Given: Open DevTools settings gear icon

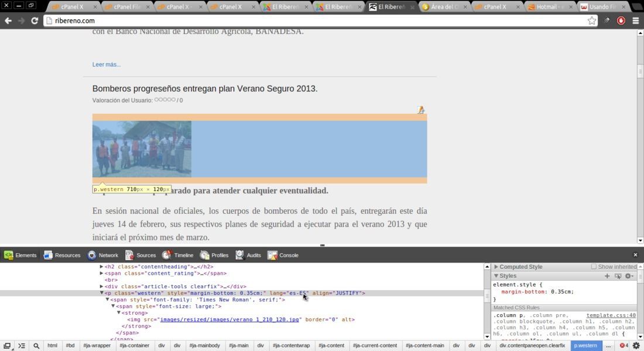Looking at the screenshot, I should click(636, 346).
